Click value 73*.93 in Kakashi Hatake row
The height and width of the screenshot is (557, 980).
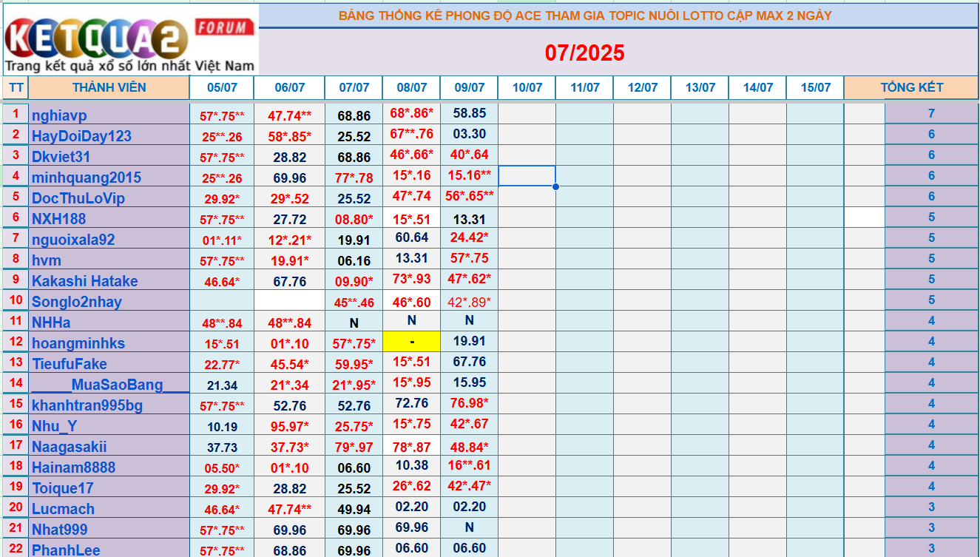click(x=412, y=279)
